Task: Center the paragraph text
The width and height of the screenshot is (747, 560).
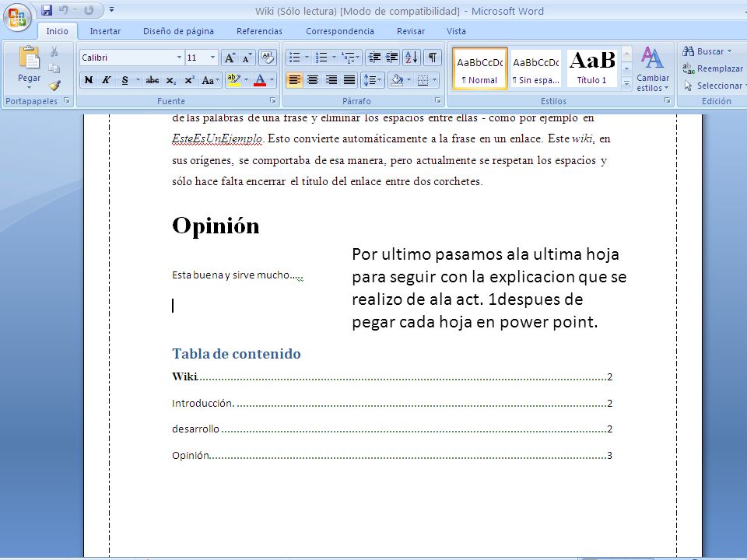Action: click(x=313, y=80)
